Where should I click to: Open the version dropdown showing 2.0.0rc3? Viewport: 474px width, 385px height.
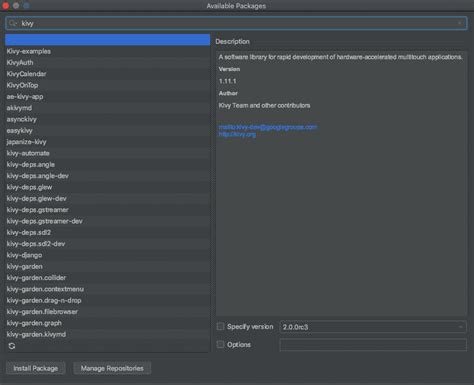(373, 327)
